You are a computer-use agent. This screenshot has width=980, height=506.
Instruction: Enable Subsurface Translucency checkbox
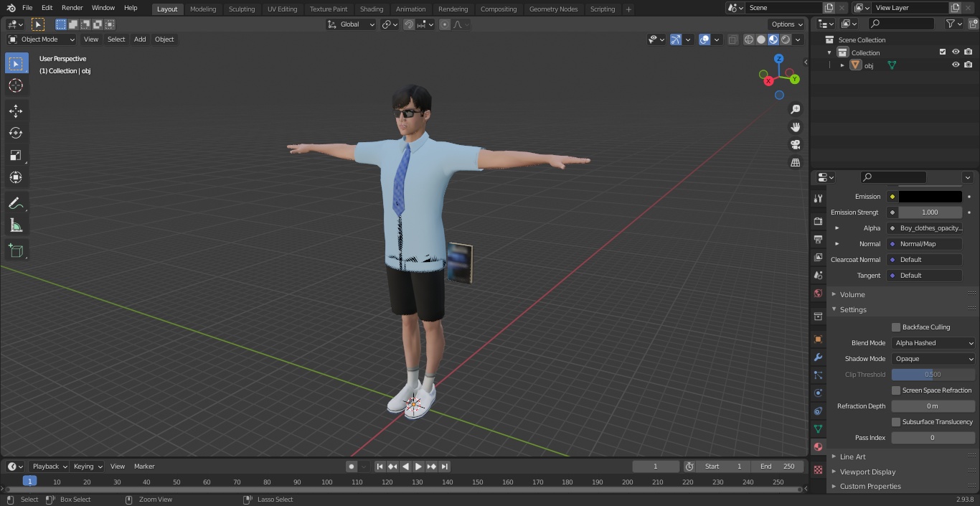[x=896, y=422]
